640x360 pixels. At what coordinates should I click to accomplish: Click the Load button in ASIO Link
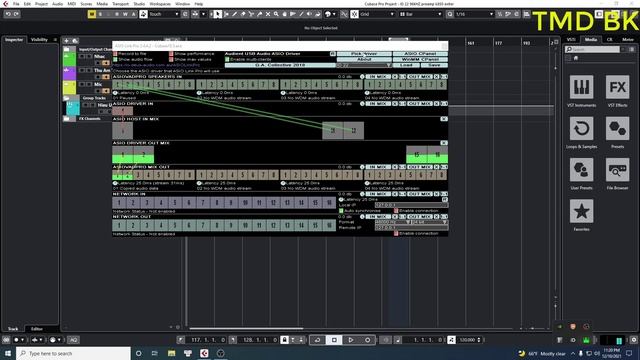pos(406,65)
